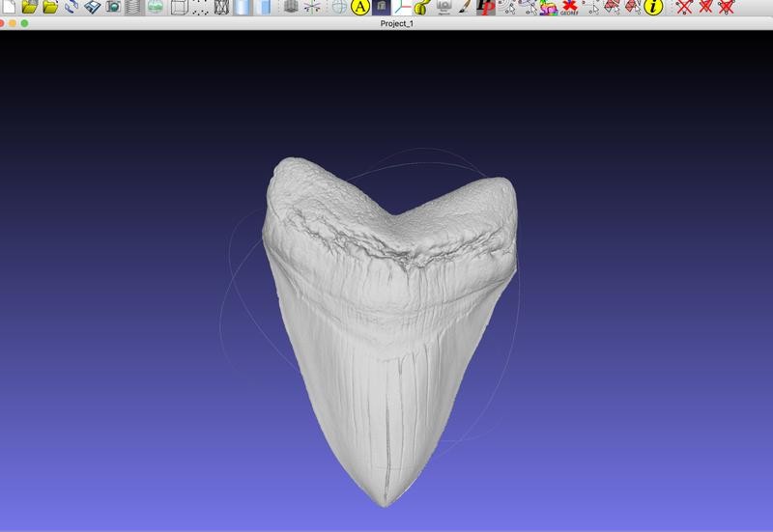Image resolution: width=773 pixels, height=532 pixels.
Task: Pick the paintbrush tool
Action: [x=464, y=7]
